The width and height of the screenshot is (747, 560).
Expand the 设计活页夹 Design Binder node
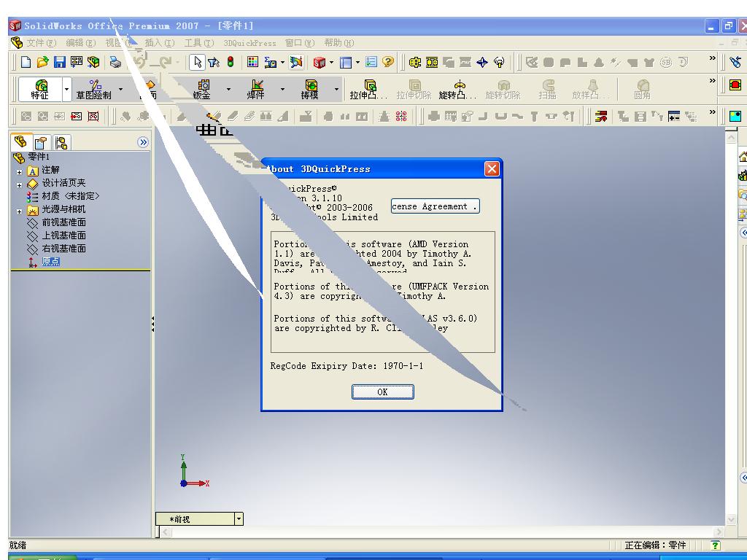pyautogui.click(x=19, y=185)
